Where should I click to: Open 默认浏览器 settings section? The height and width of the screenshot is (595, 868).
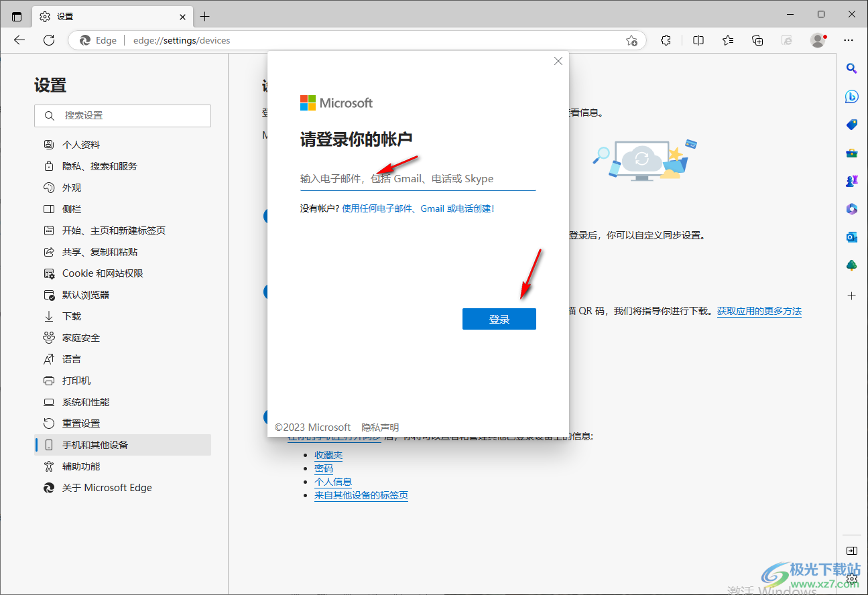tap(123, 295)
